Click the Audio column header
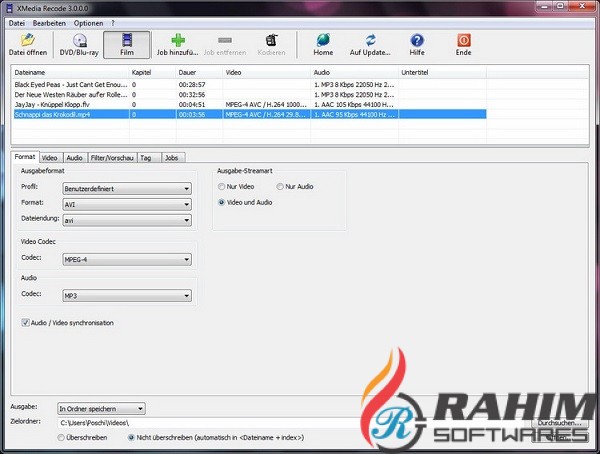Image resolution: width=600 pixels, height=454 pixels. point(354,72)
